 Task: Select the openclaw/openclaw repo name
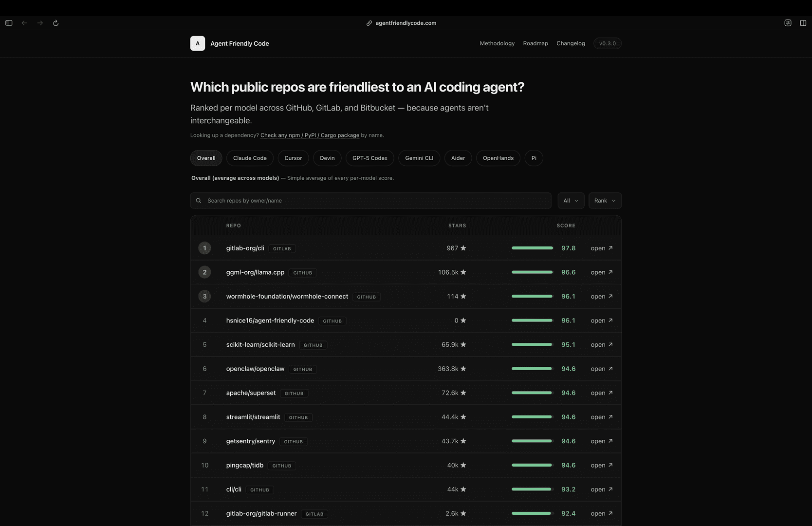(255, 369)
